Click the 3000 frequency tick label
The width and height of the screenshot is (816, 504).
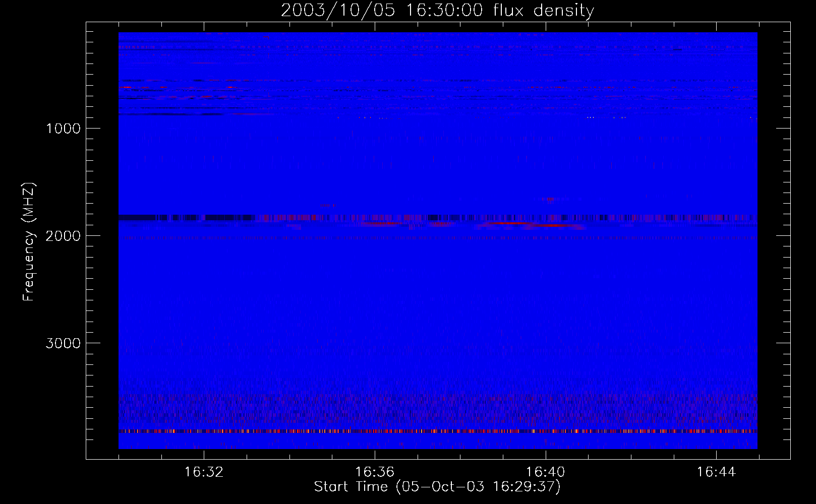[63, 343]
